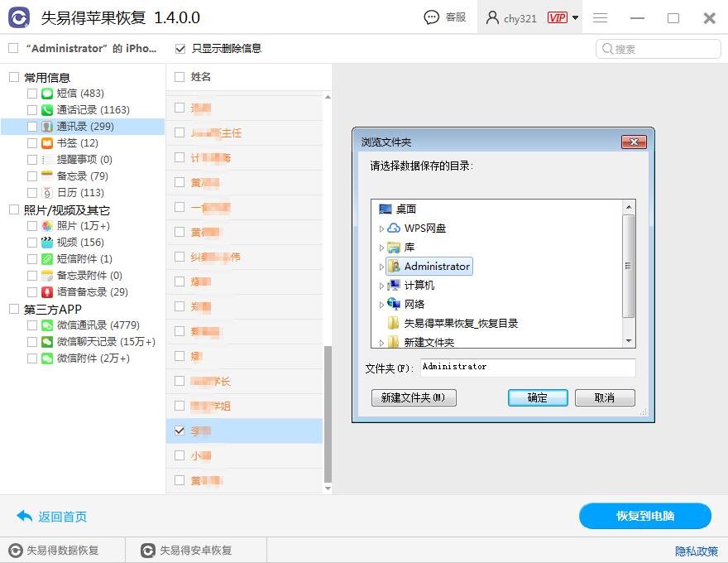
Task: Check the 通讯录 (299) checkbox
Action: coord(32,127)
